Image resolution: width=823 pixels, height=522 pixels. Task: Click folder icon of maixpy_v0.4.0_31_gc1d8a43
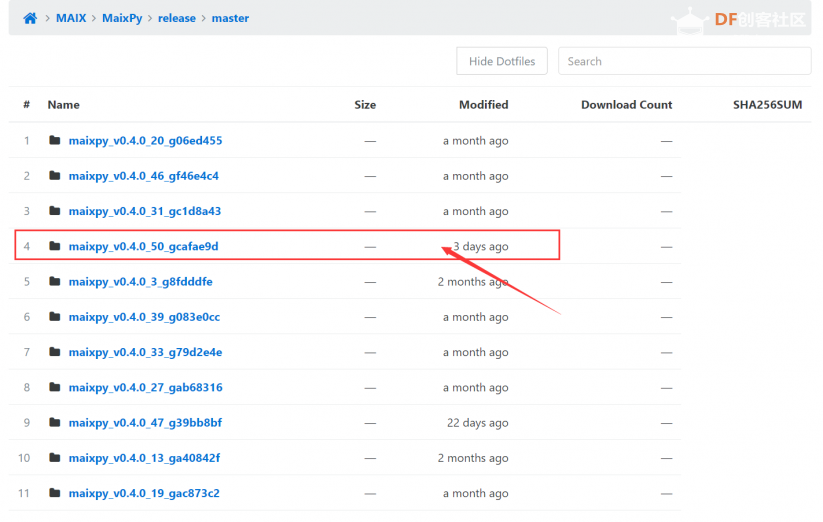coord(55,210)
